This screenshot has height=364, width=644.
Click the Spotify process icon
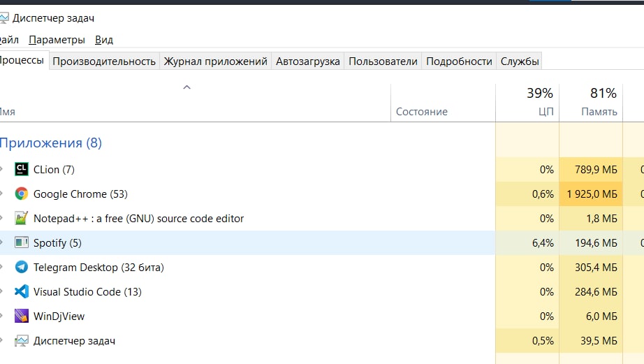[x=22, y=242]
